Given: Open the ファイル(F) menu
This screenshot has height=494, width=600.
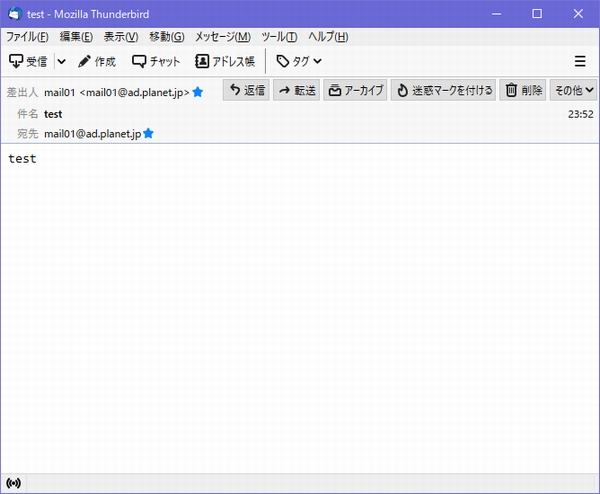Looking at the screenshot, I should click(x=27, y=37).
